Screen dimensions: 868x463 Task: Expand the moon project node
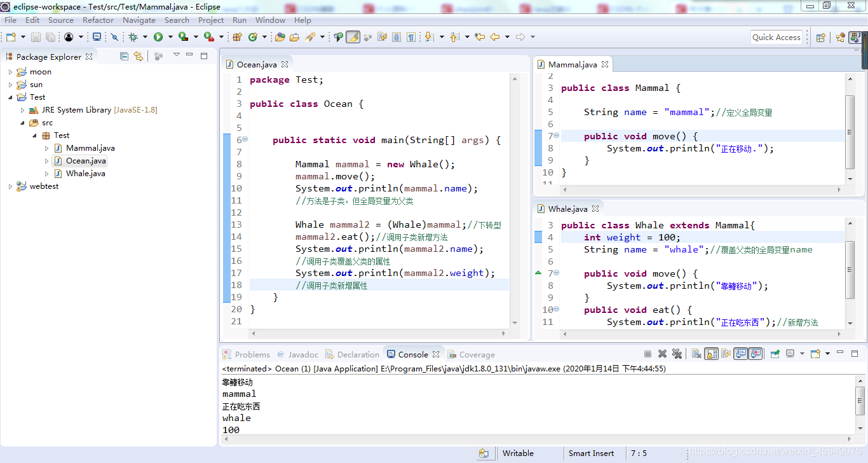point(10,72)
